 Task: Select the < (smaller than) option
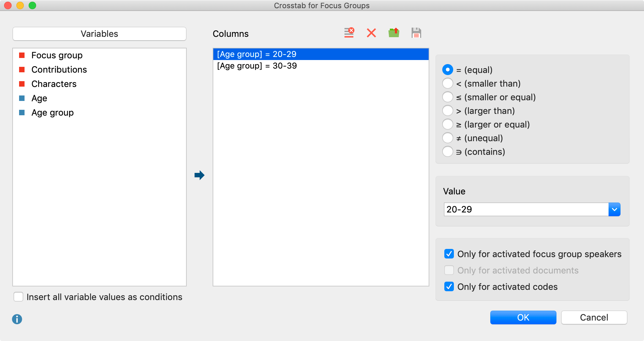pyautogui.click(x=448, y=83)
